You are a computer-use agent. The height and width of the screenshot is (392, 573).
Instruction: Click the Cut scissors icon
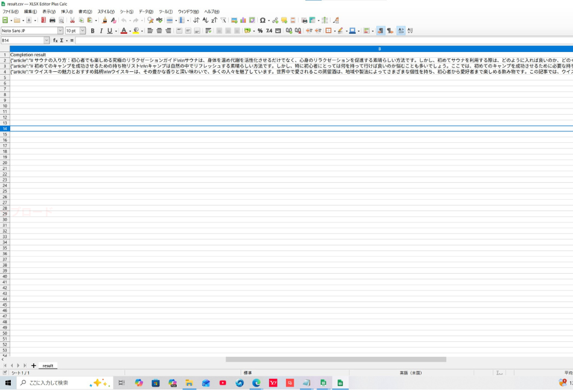click(x=72, y=21)
